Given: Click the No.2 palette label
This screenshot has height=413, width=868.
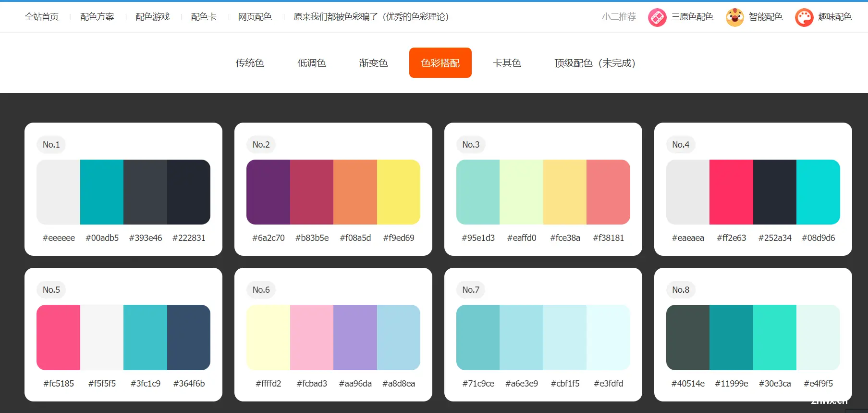Looking at the screenshot, I should [x=261, y=145].
